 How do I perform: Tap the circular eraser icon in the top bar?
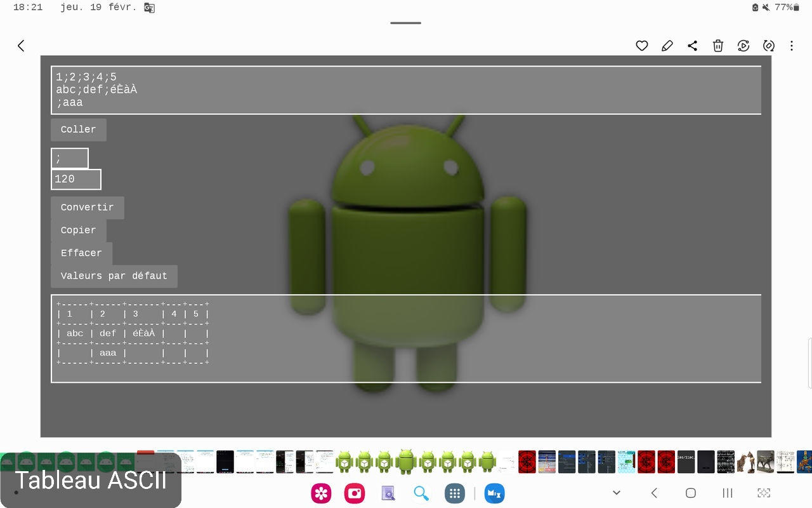click(x=769, y=46)
